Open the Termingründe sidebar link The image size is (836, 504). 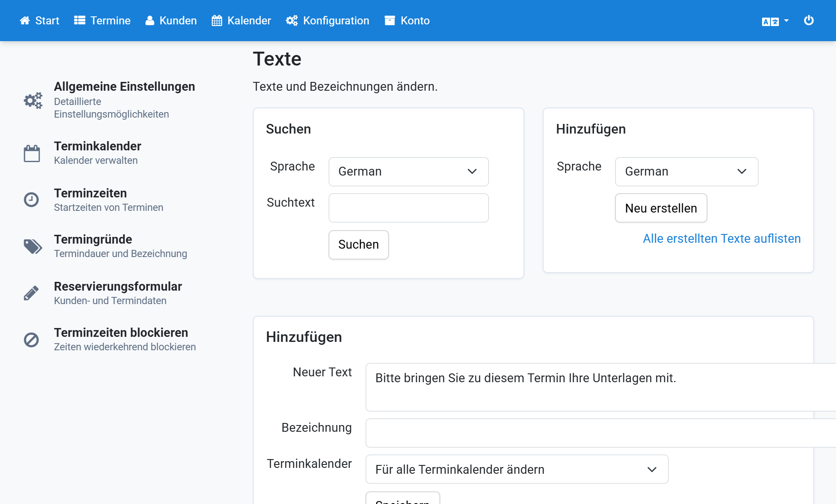(93, 239)
